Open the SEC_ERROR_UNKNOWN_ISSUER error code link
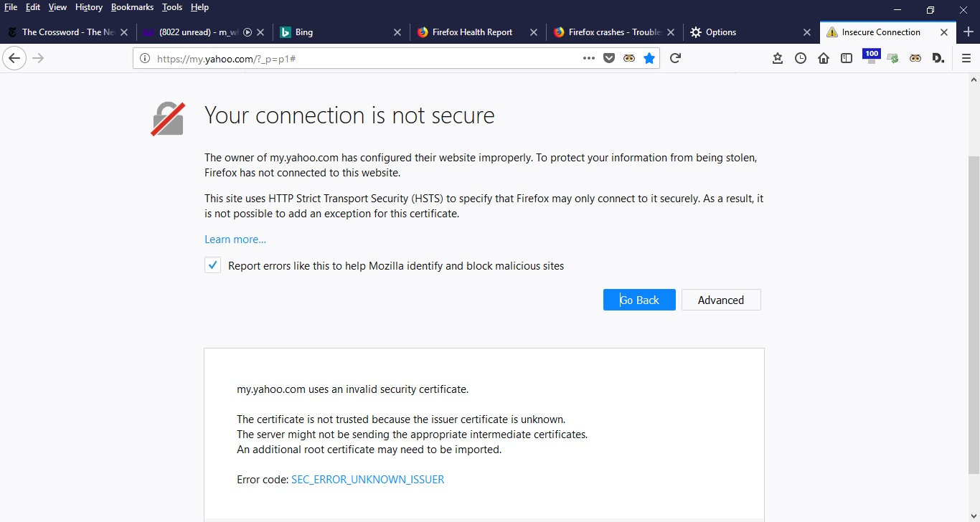This screenshot has width=980, height=522. (367, 479)
